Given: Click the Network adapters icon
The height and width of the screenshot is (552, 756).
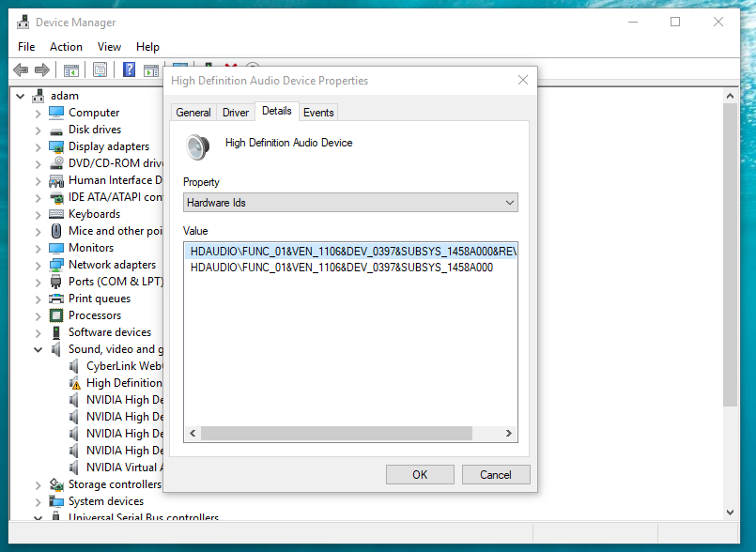Looking at the screenshot, I should point(56,265).
